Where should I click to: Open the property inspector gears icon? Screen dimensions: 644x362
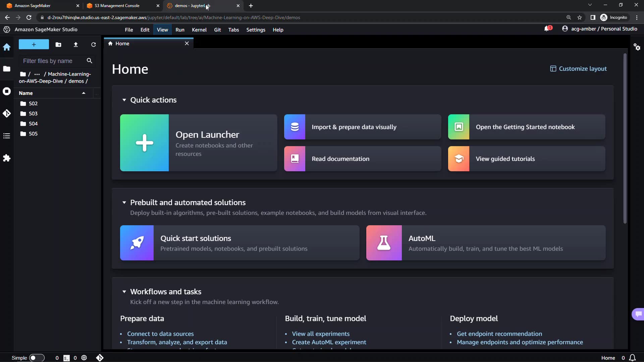coord(637,47)
